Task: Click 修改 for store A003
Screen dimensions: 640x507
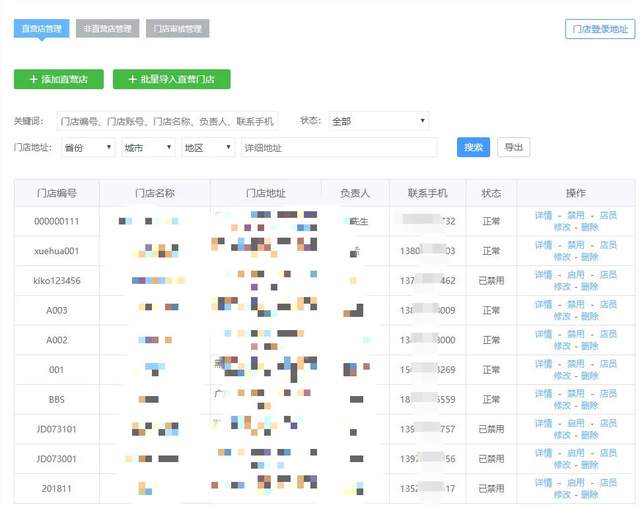Action: pos(562,316)
